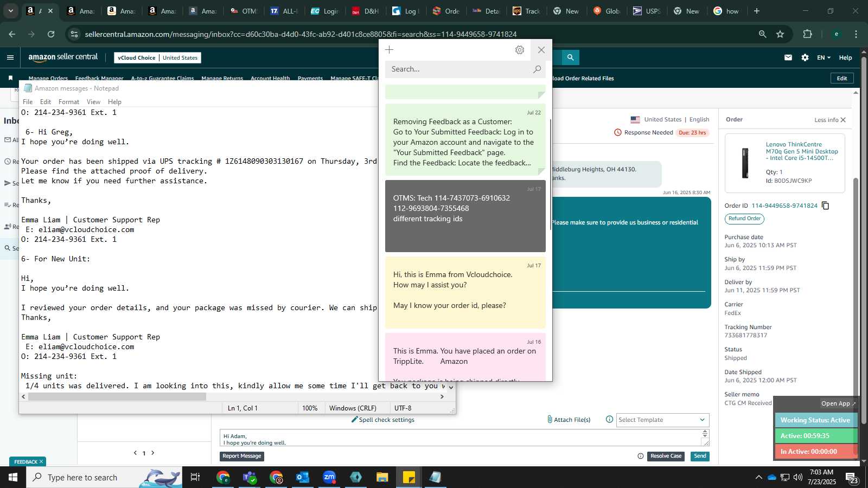Open Notepad Help menu
The image size is (868, 488).
pos(114,102)
